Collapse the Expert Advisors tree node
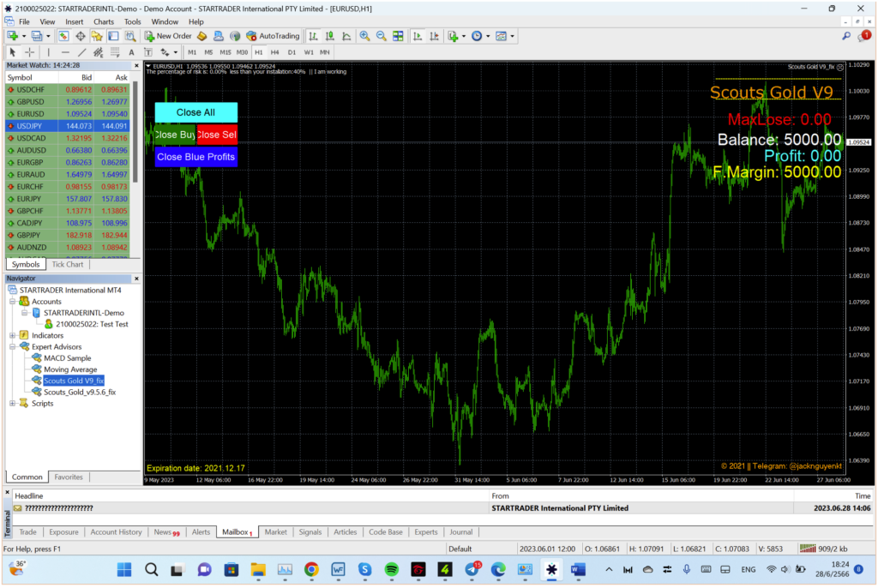Image resolution: width=878 pixels, height=588 pixels. coord(12,346)
